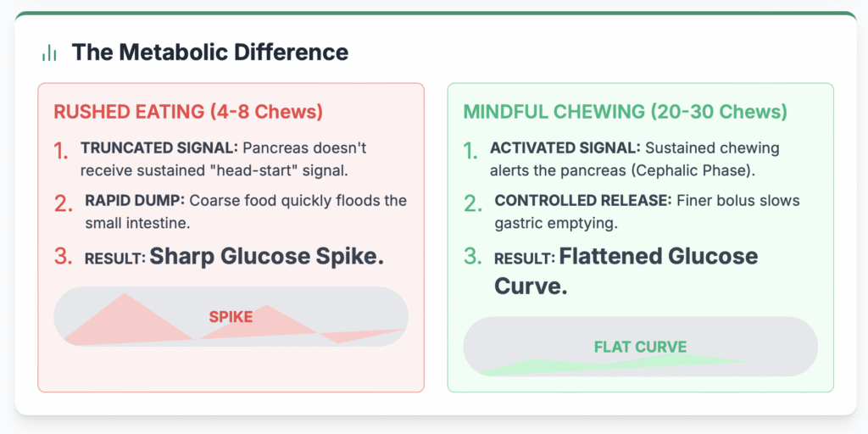Click the bar chart icon beside the title
The width and height of the screenshot is (868, 434).
tap(49, 53)
